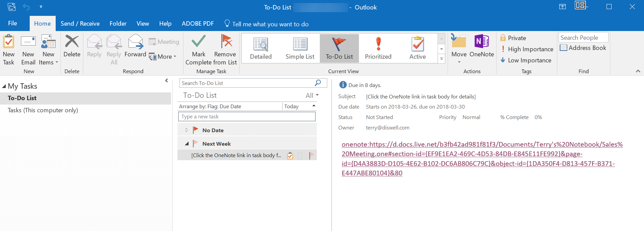Viewport: 644px width, 231px height.
Task: Click the Undo icon in title bar
Action: (x=26, y=7)
